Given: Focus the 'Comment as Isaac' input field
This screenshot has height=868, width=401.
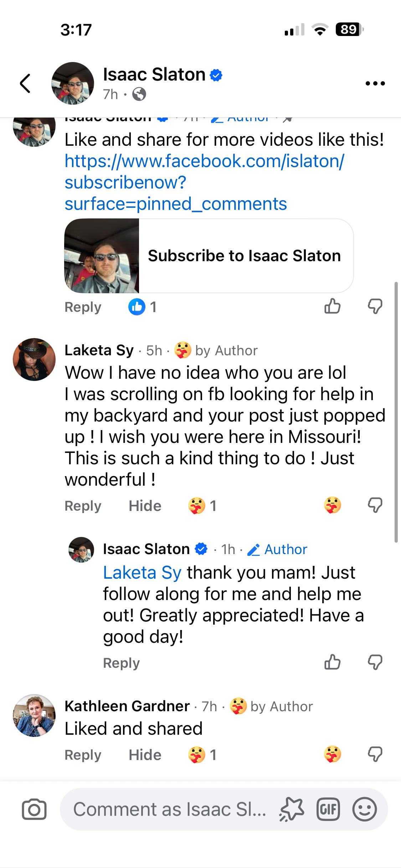Looking at the screenshot, I should 170,810.
